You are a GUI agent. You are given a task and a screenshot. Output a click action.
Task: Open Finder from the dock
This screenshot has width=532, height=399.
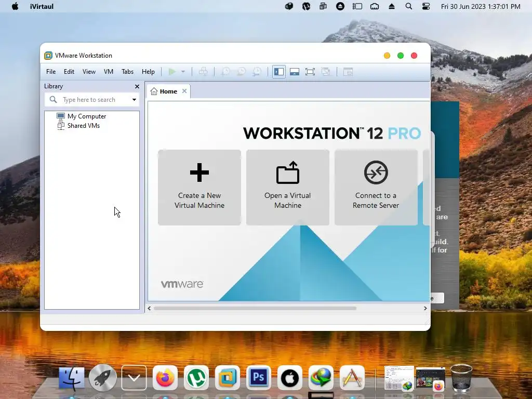[x=72, y=378]
